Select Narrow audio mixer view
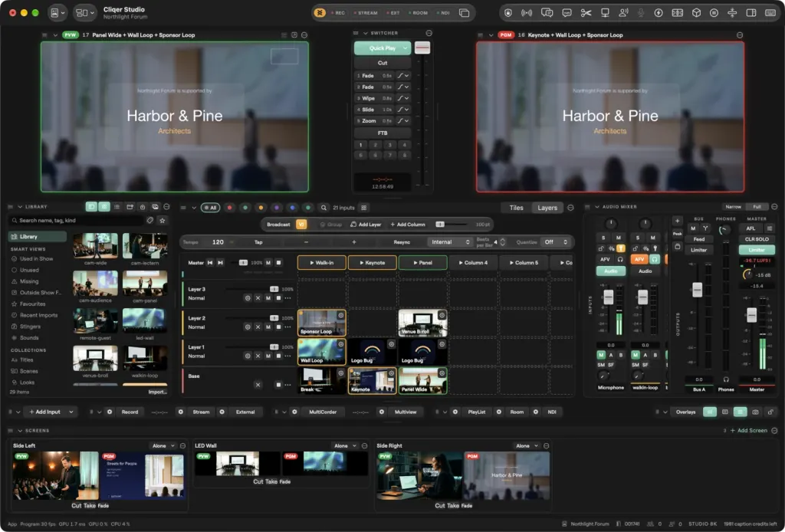The width and height of the screenshot is (785, 532). pos(733,207)
